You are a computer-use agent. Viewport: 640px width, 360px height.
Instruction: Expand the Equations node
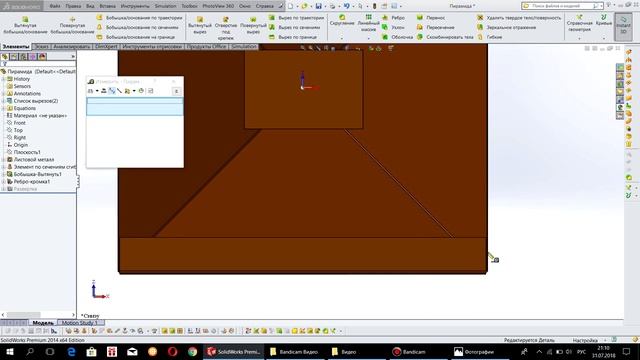coord(4,109)
